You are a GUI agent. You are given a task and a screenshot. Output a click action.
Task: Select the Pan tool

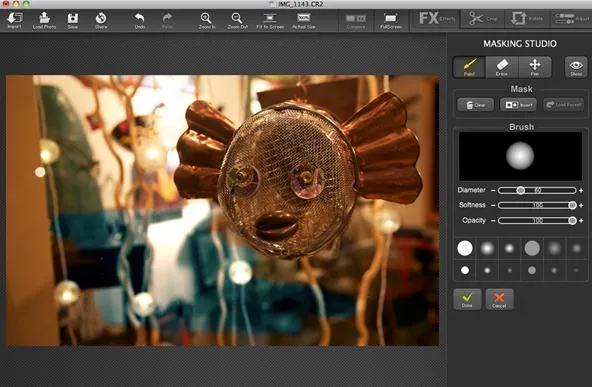tap(535, 67)
